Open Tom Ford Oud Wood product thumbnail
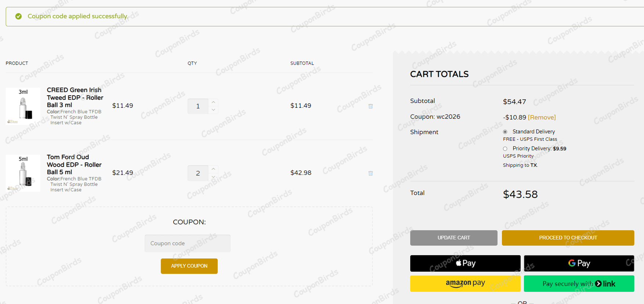644x304 pixels. [x=23, y=173]
